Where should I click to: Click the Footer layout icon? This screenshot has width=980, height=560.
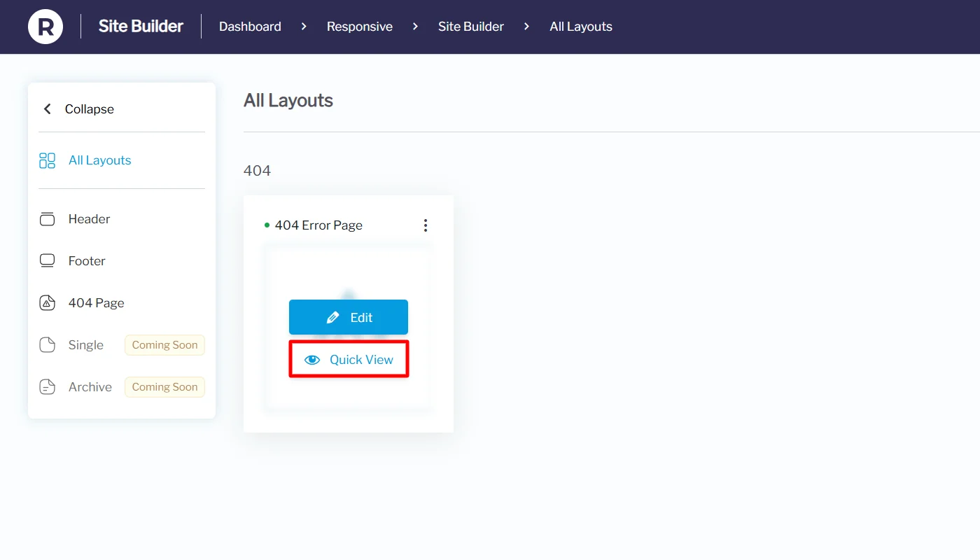(x=47, y=261)
